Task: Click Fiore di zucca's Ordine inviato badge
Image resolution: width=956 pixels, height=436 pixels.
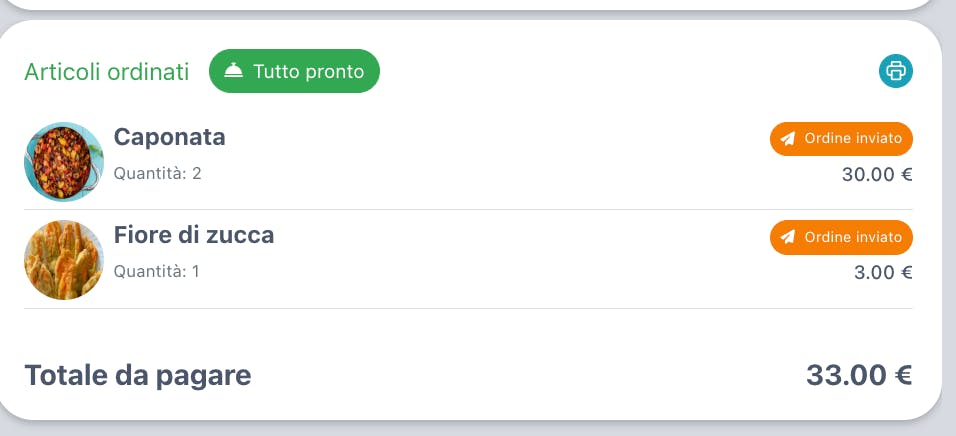Action: click(841, 237)
